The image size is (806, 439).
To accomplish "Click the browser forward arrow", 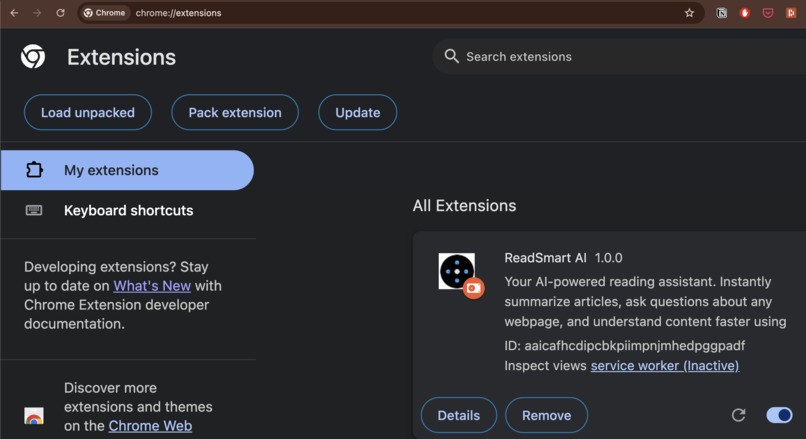I will 37,13.
